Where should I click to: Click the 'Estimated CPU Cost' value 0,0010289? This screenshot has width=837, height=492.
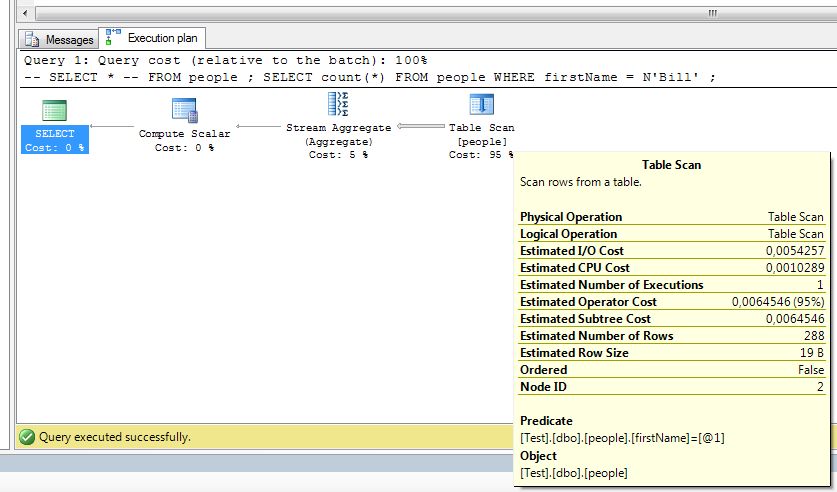pos(795,268)
